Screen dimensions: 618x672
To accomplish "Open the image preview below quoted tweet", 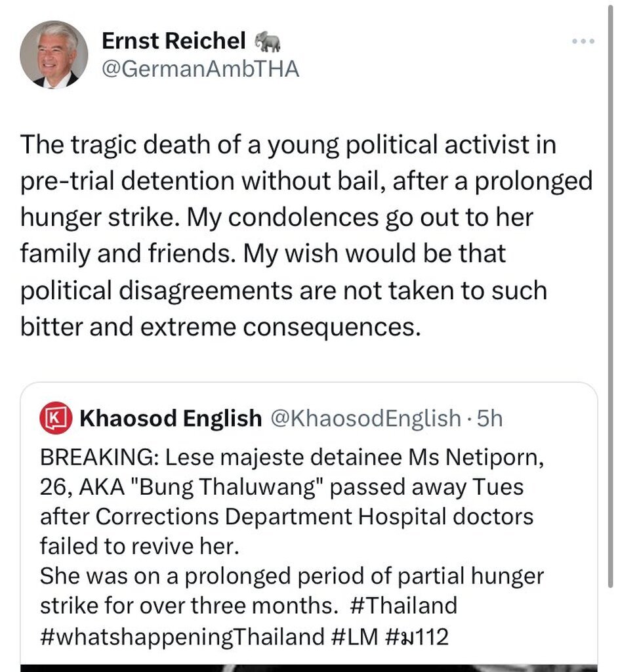I will coord(308,667).
